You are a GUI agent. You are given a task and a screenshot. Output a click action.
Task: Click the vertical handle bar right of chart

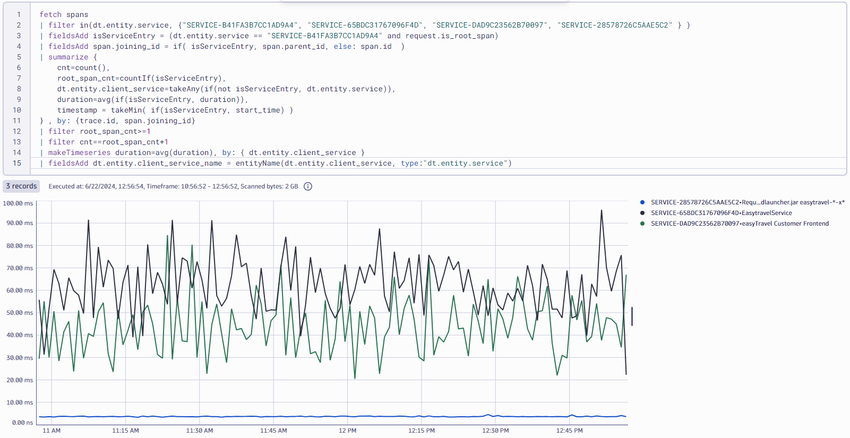(x=632, y=316)
